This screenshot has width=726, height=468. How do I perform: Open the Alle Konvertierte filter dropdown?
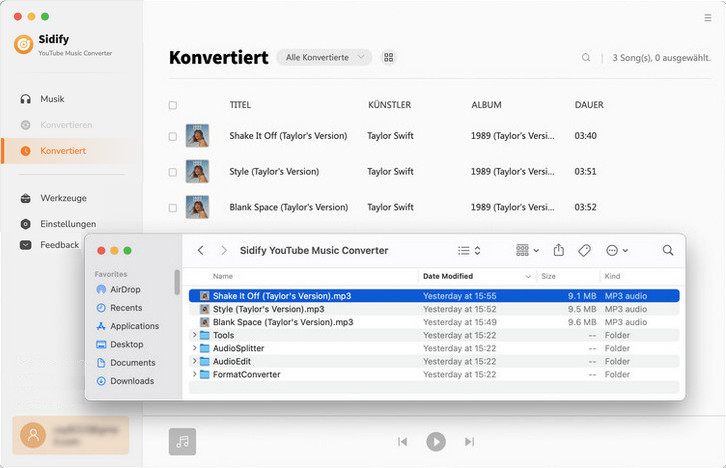click(324, 57)
